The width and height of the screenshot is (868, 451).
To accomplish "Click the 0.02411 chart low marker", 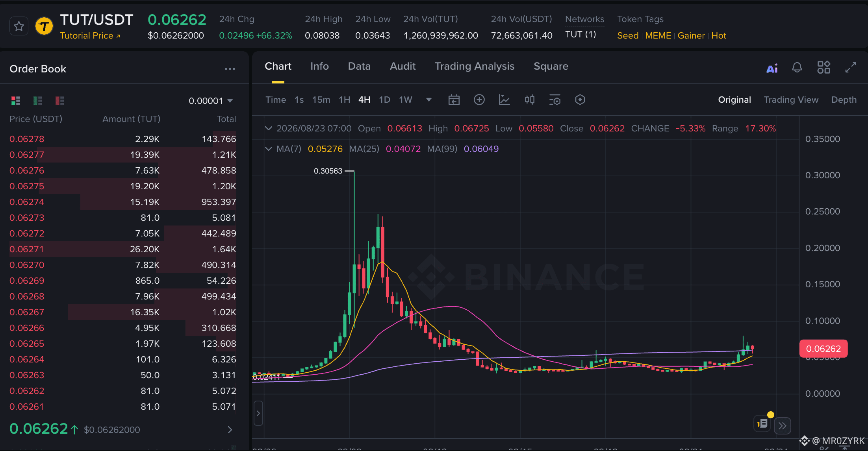I will click(266, 377).
